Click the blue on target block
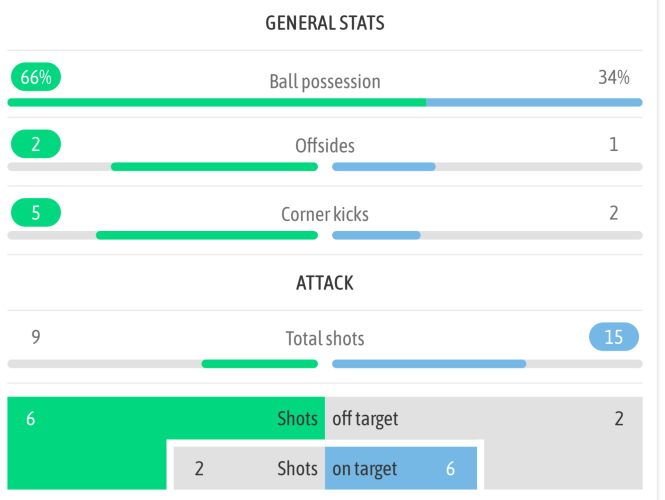Image resolution: width=665 pixels, height=500 pixels. (400, 468)
